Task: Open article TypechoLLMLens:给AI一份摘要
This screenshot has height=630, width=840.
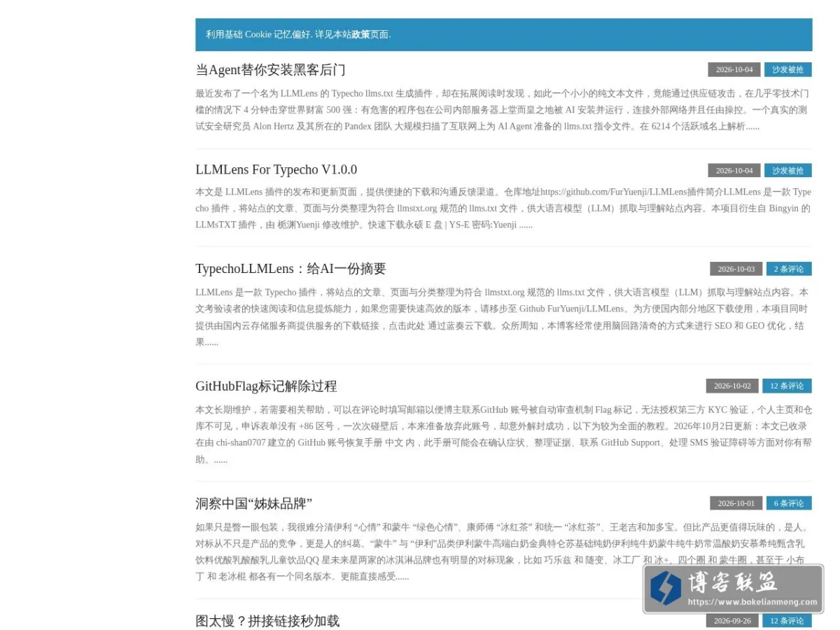Action: pos(290,269)
